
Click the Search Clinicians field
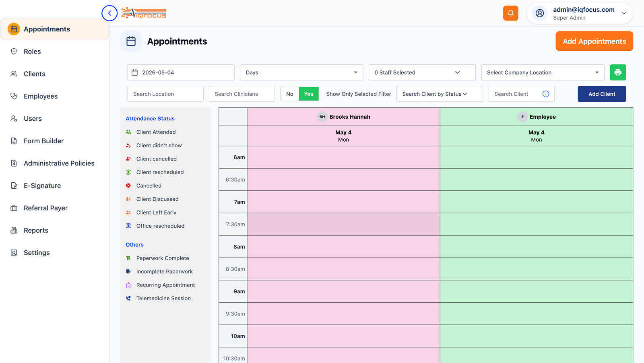(x=242, y=94)
